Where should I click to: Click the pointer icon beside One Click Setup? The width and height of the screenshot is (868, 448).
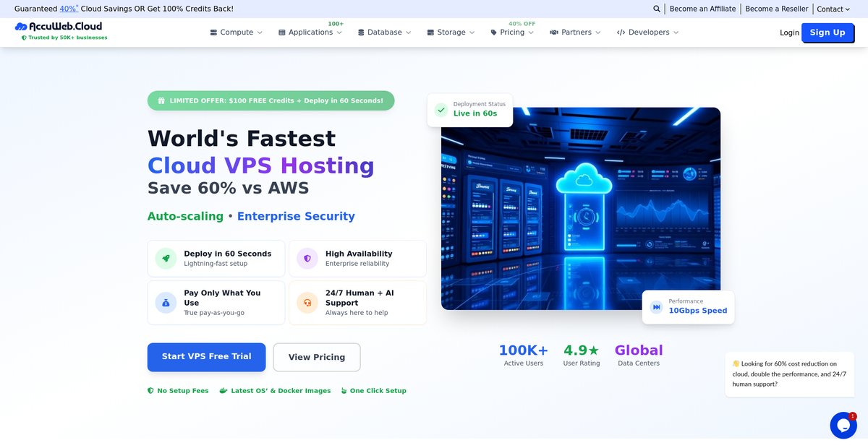[x=344, y=390]
